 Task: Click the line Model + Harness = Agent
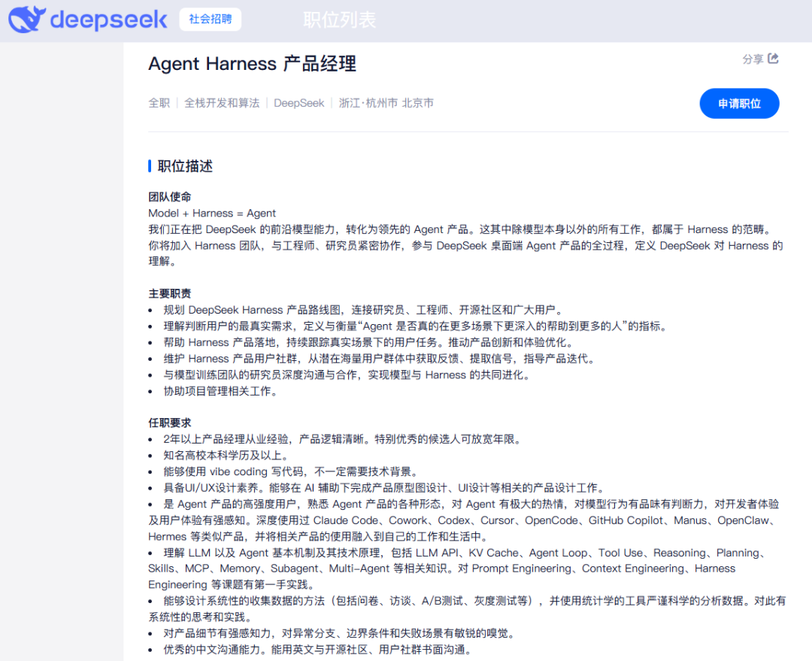click(x=212, y=214)
